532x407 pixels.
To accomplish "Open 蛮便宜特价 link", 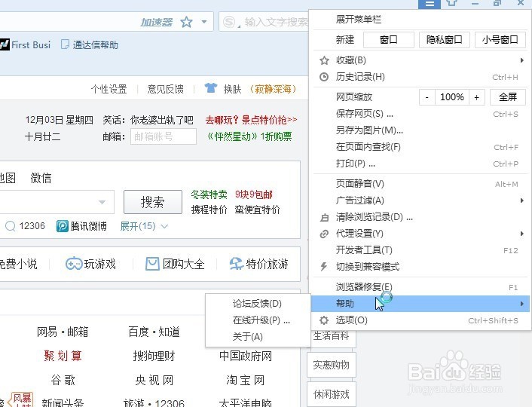I will click(x=257, y=210).
